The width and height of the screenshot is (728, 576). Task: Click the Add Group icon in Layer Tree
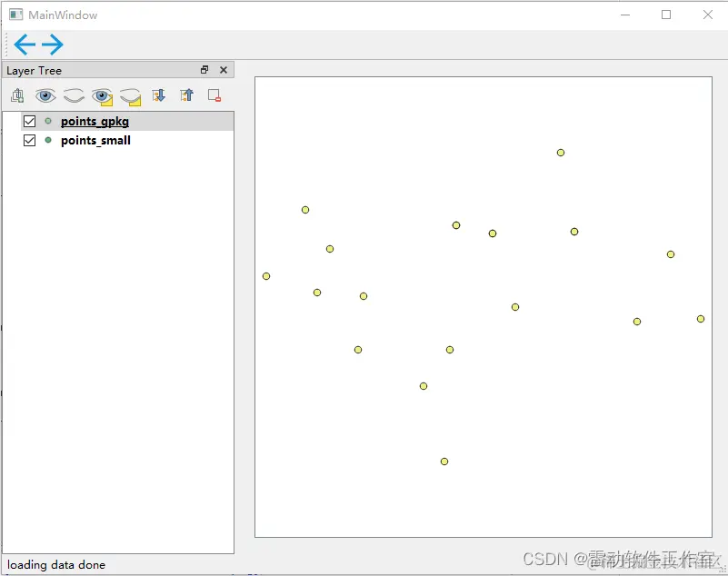click(17, 95)
